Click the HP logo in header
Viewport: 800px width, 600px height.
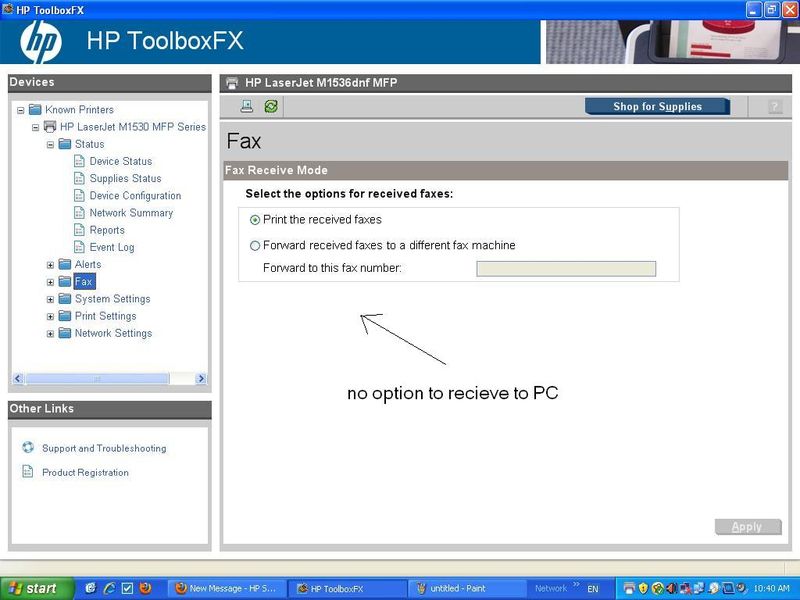pyautogui.click(x=41, y=42)
